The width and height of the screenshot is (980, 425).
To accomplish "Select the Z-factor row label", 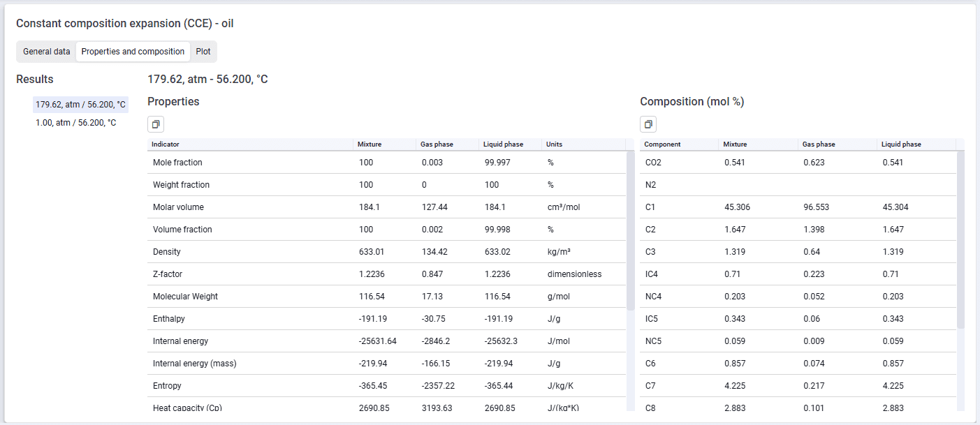I will (168, 274).
